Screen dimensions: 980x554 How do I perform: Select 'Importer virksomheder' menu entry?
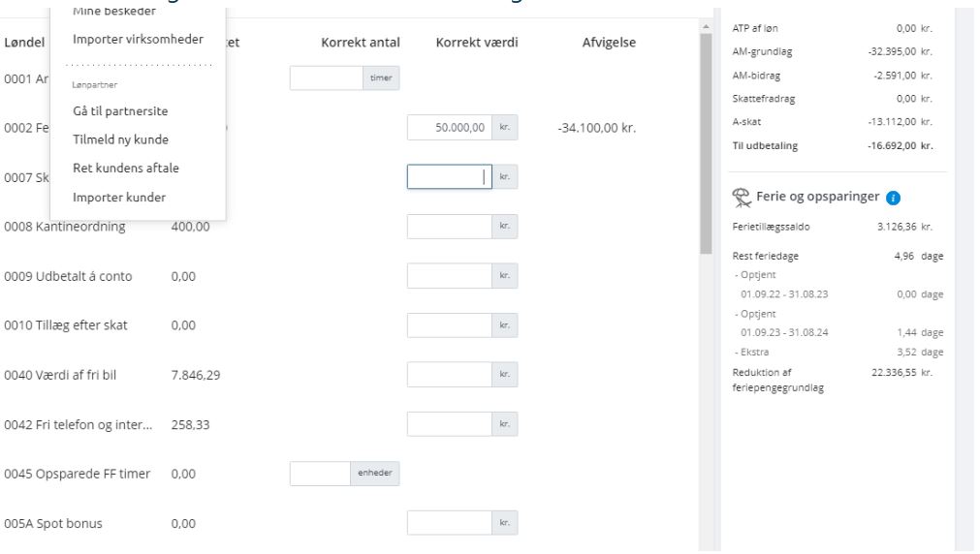point(138,39)
